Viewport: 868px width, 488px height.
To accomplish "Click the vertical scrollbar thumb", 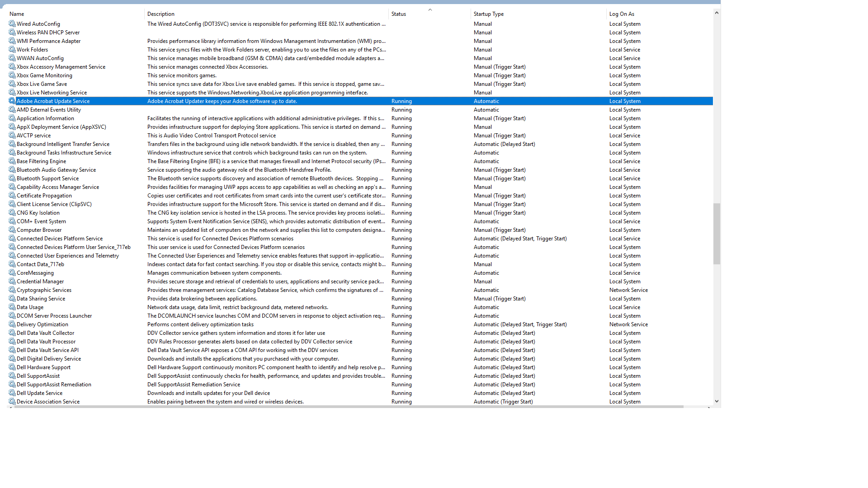I will (x=717, y=234).
